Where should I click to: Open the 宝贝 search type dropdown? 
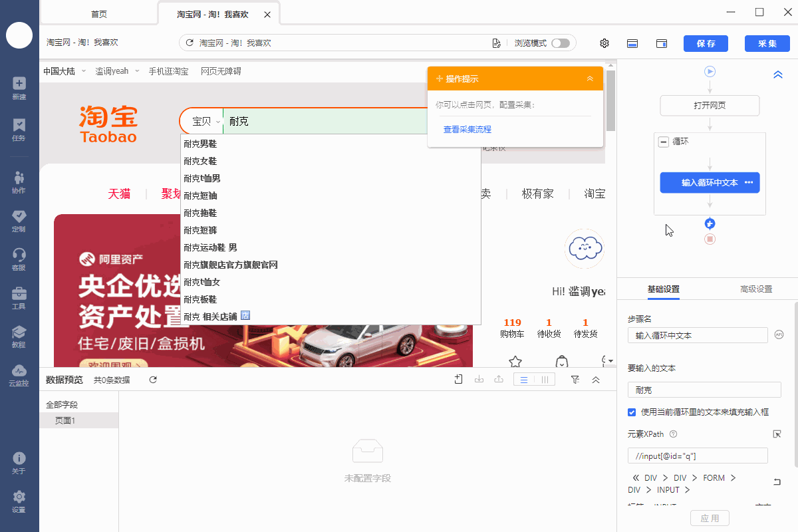point(201,122)
